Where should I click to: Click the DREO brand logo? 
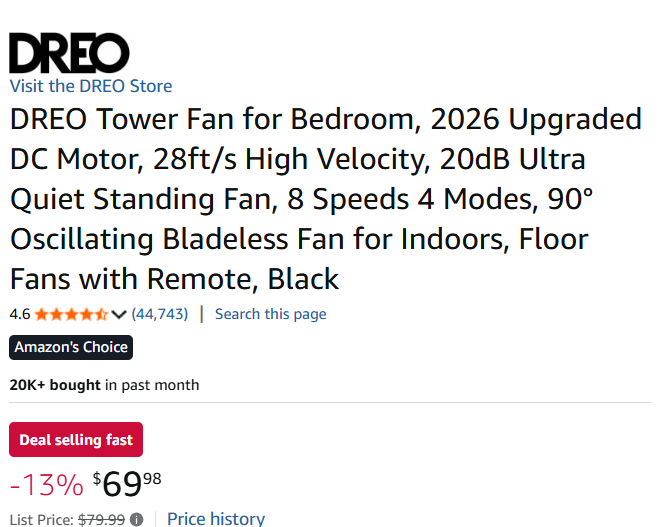pyautogui.click(x=69, y=52)
